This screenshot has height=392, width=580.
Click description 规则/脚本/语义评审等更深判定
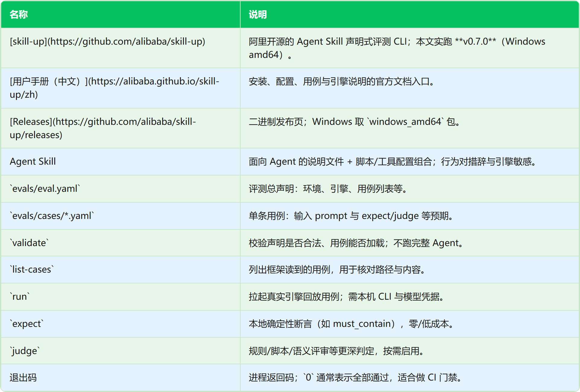409,351
